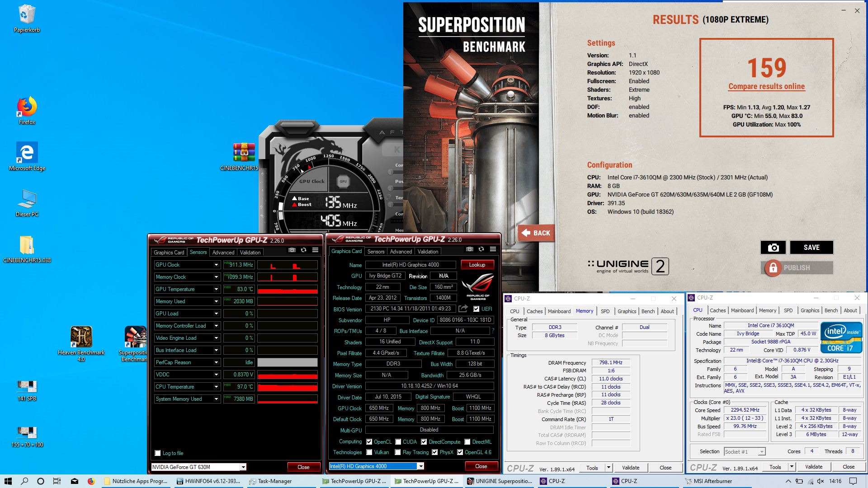868x488 pixels.
Task: Open the Intel(R) HD Graphics 4000 GPU selector
Action: [x=377, y=466]
